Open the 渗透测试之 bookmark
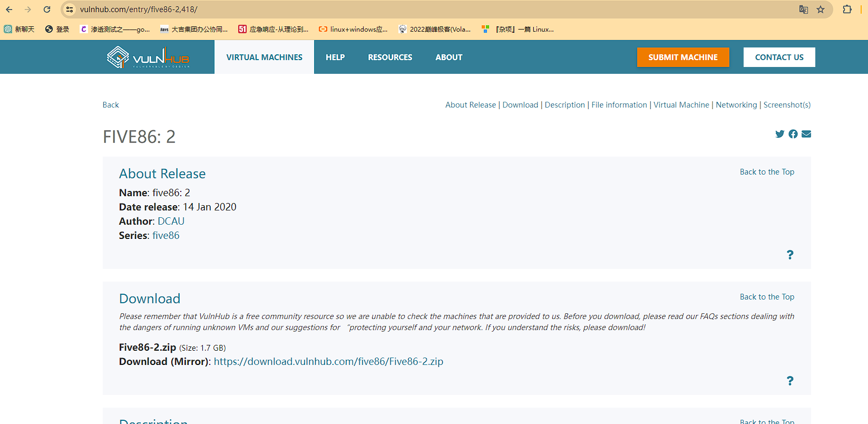 pyautogui.click(x=115, y=30)
